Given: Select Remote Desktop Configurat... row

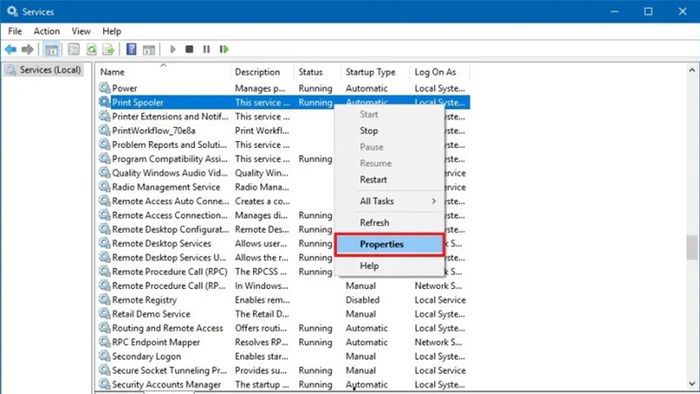Looking at the screenshot, I should point(283,229).
